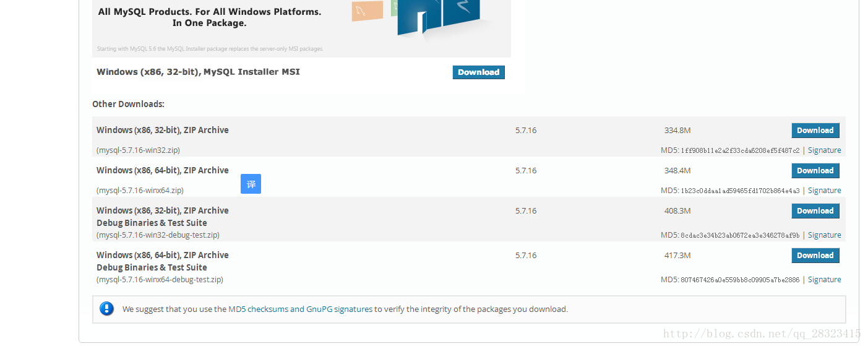Click size value 348.4M
Image resolution: width=868 pixels, height=346 pixels.
[677, 171]
